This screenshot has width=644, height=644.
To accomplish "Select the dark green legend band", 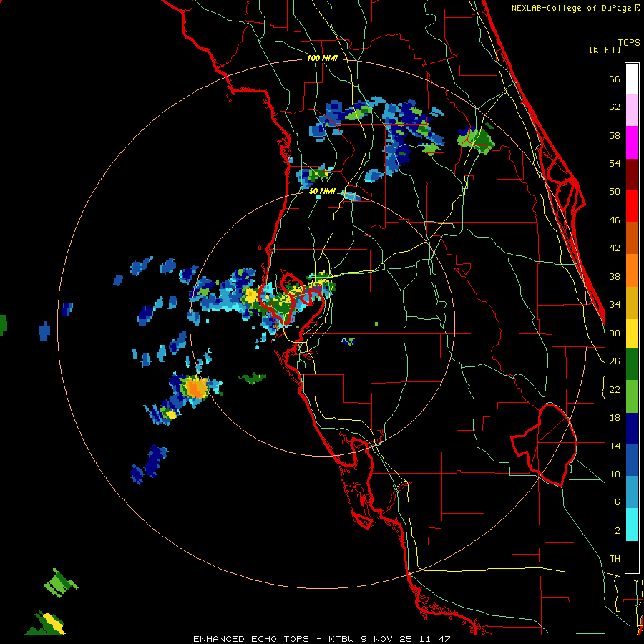I will click(x=632, y=364).
